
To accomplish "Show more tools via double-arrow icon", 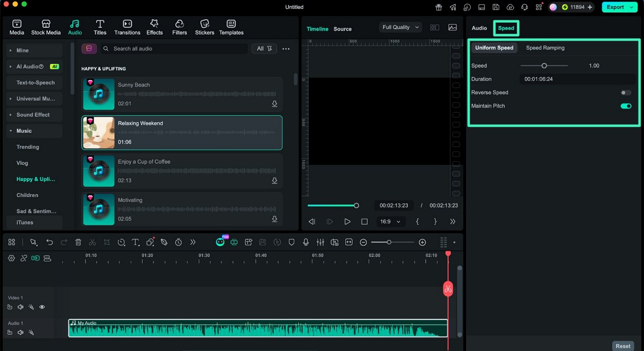I will tap(193, 242).
